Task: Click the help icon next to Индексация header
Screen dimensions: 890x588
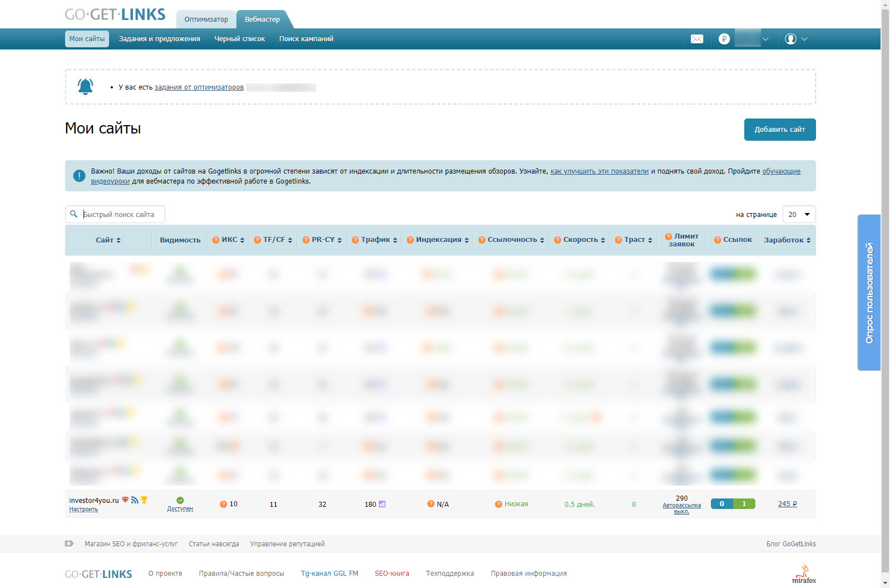Action: [x=411, y=240]
